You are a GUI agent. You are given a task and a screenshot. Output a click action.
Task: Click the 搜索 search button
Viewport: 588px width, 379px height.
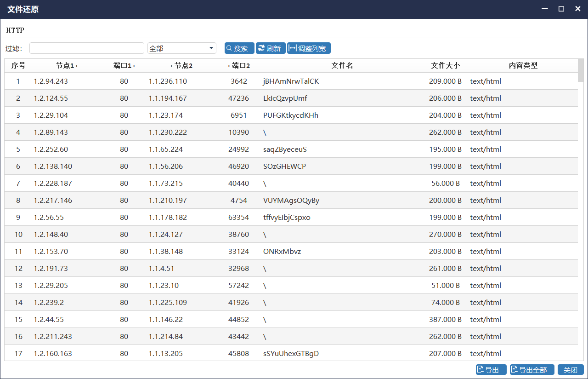coord(239,48)
